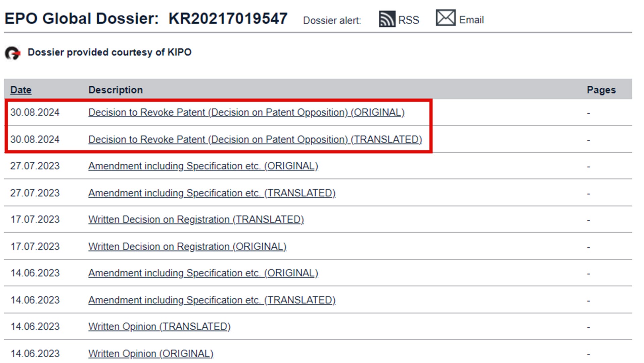Image resolution: width=644 pixels, height=363 pixels.
Task: Click the KIPO dossier provider icon
Action: point(13,53)
